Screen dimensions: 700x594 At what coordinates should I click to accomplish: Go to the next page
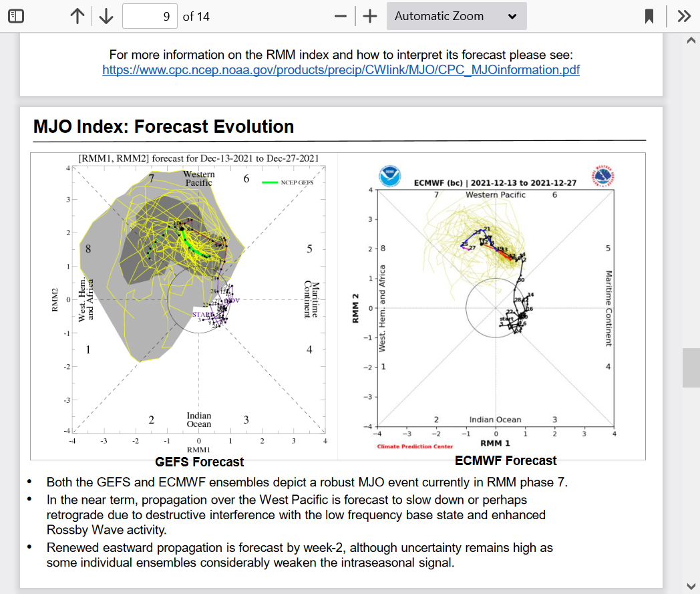(x=106, y=17)
